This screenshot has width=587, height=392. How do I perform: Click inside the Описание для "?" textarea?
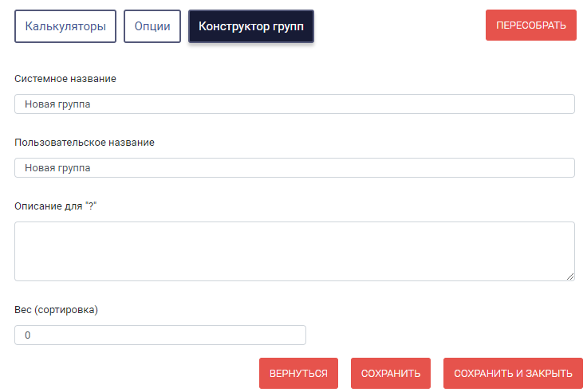click(294, 251)
